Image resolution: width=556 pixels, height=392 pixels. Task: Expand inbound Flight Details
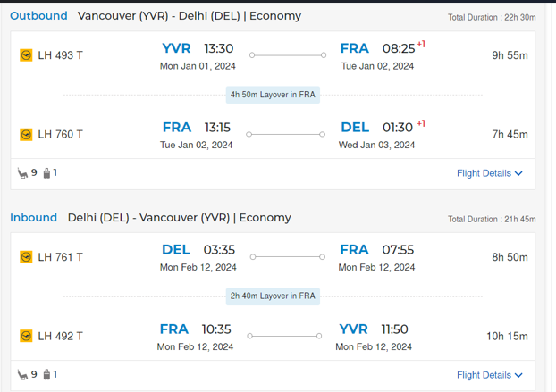[489, 375]
